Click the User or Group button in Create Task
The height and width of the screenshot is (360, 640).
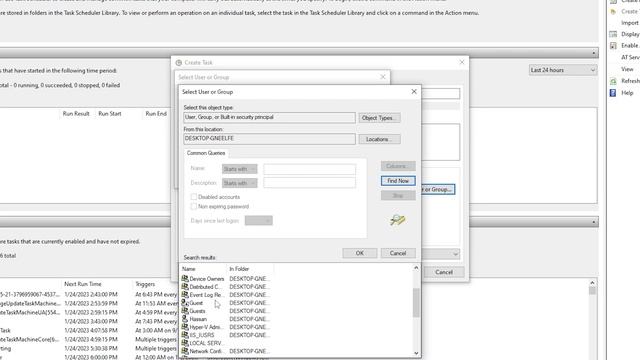[438, 189]
